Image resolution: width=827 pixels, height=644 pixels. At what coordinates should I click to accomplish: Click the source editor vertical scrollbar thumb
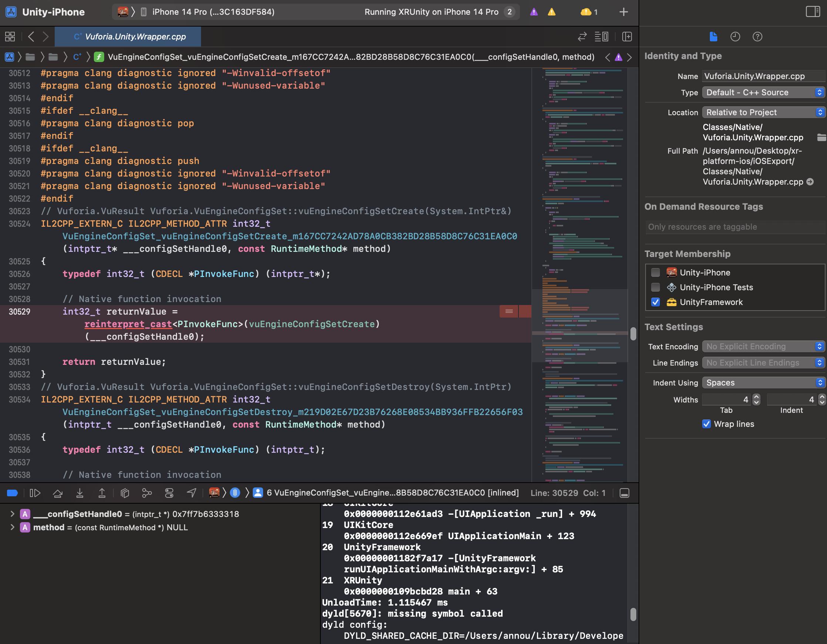click(x=633, y=333)
